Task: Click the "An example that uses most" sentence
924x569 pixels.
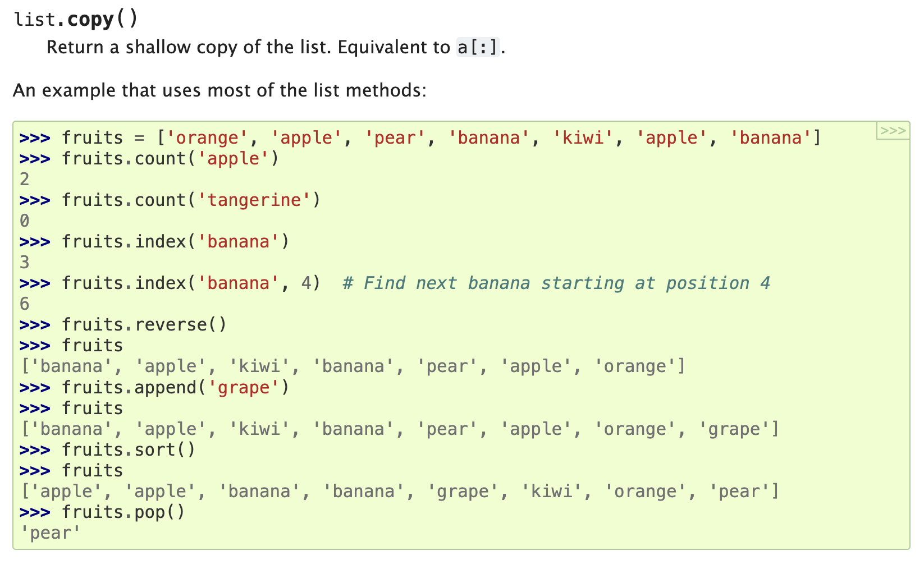Action: click(219, 90)
